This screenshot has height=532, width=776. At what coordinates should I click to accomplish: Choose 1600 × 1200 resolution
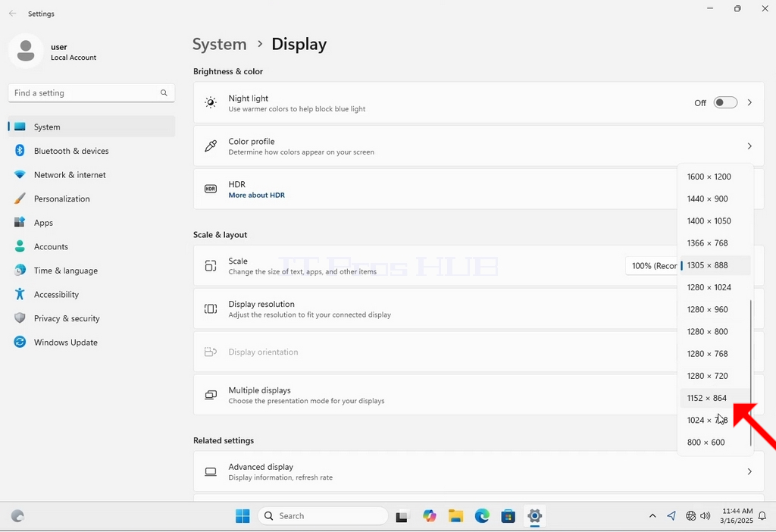tap(715, 177)
